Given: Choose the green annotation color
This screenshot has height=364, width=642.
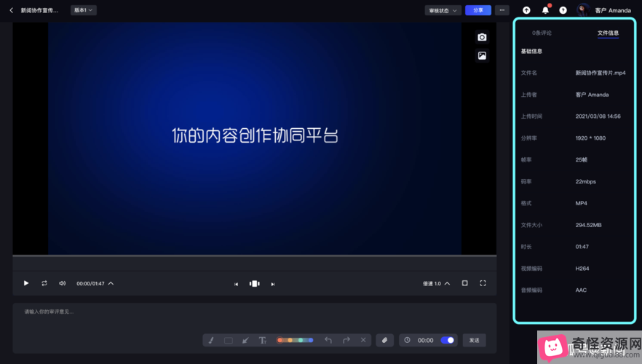Looking at the screenshot, I should point(301,340).
